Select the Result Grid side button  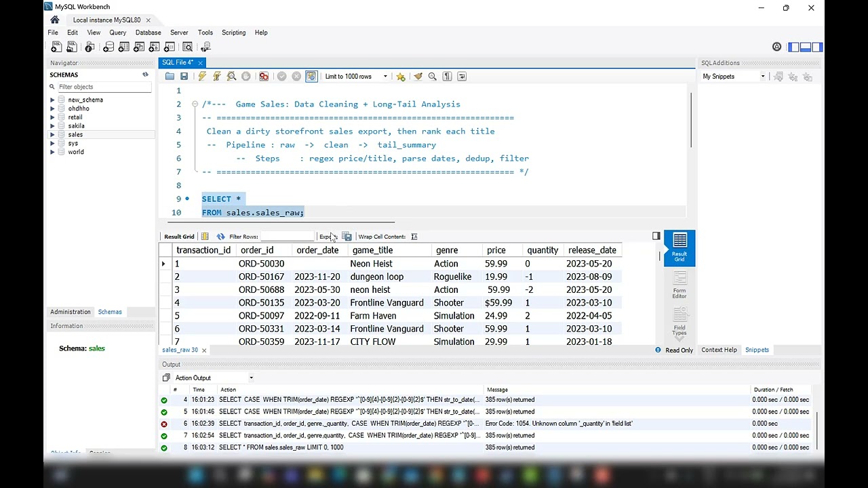(x=679, y=248)
